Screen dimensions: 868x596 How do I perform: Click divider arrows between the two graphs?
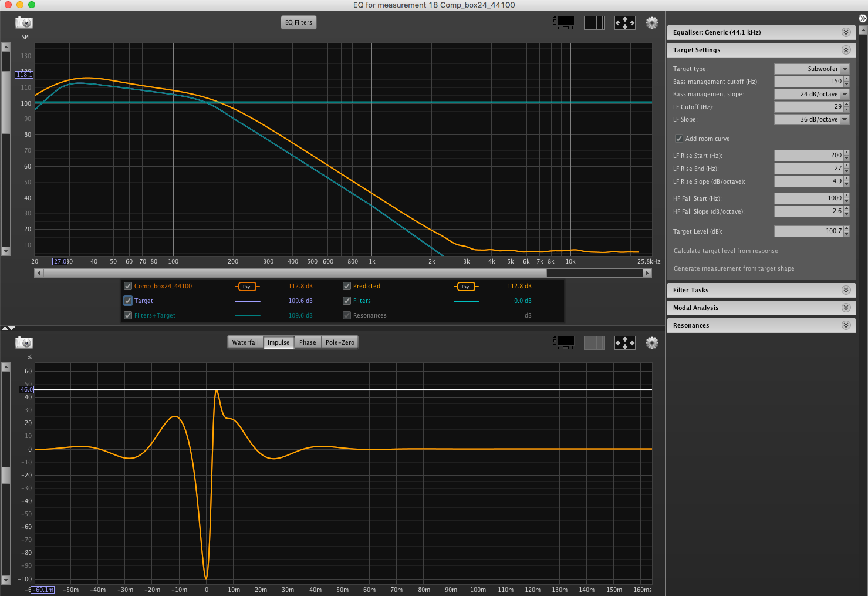(x=8, y=328)
